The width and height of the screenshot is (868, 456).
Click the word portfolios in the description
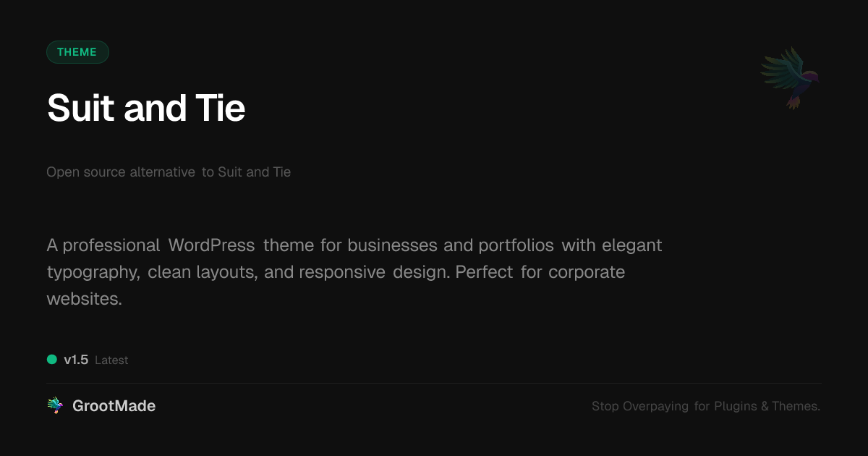(x=516, y=245)
